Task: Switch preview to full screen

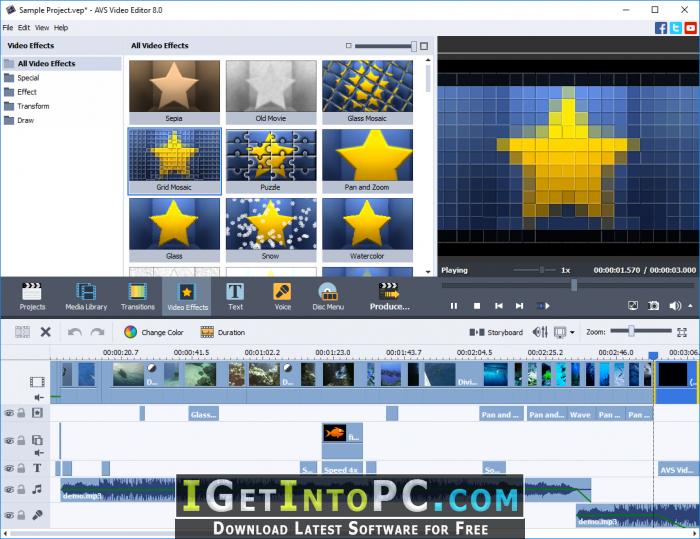Action: pos(633,306)
